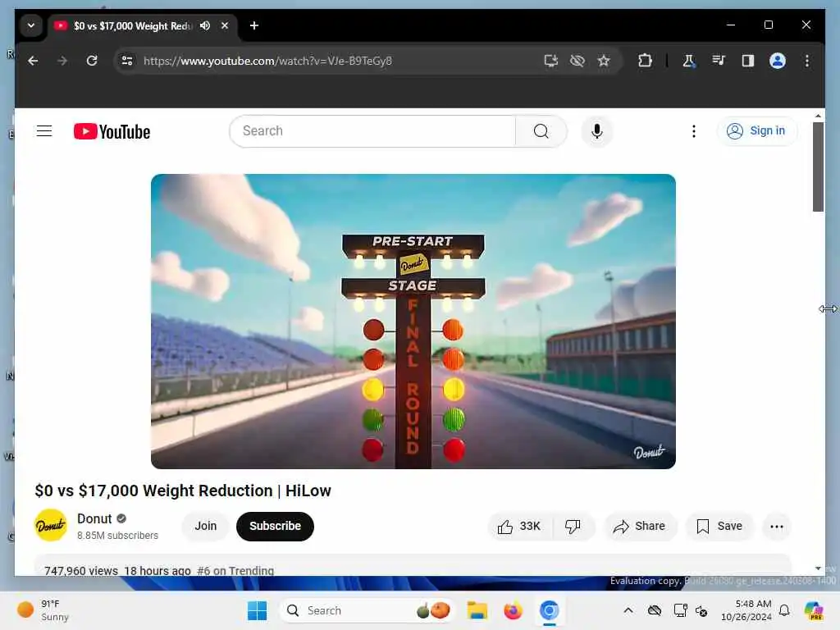Click the volume muted tray icon
Screen dimensions: 840x630
coord(701,610)
